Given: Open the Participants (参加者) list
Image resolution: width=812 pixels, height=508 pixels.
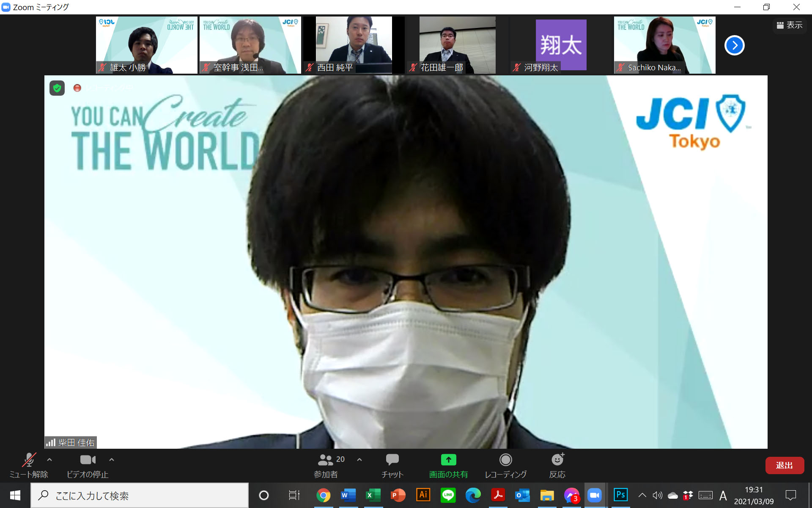Looking at the screenshot, I should point(326,465).
